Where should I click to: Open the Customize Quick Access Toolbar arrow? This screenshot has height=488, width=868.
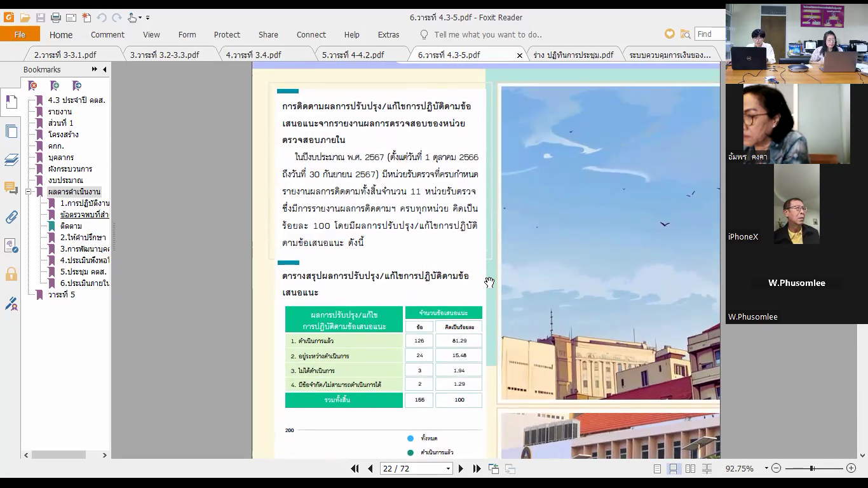pyautogui.click(x=148, y=18)
